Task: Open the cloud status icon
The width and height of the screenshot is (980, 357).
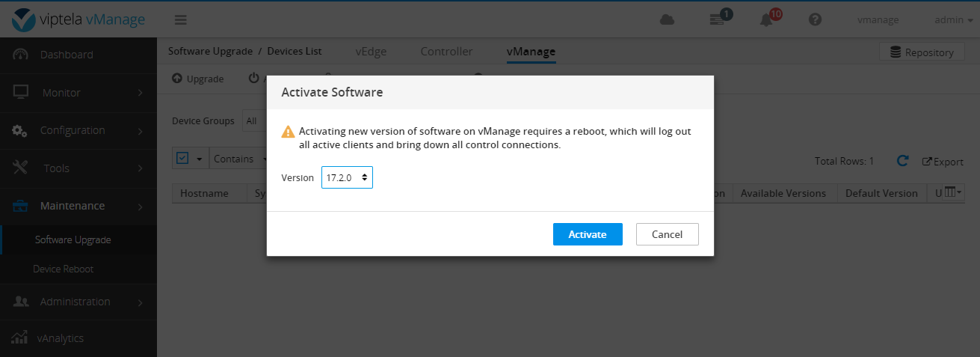Action: [668, 20]
